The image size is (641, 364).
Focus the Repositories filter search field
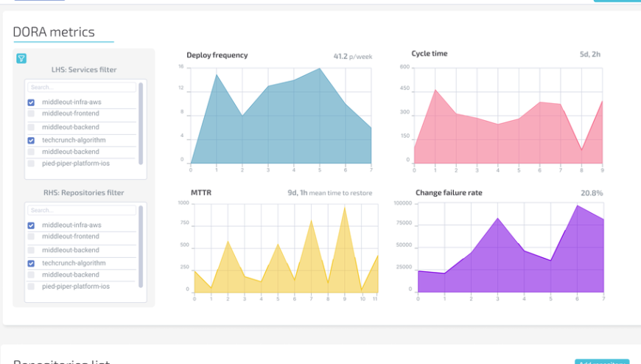click(82, 210)
